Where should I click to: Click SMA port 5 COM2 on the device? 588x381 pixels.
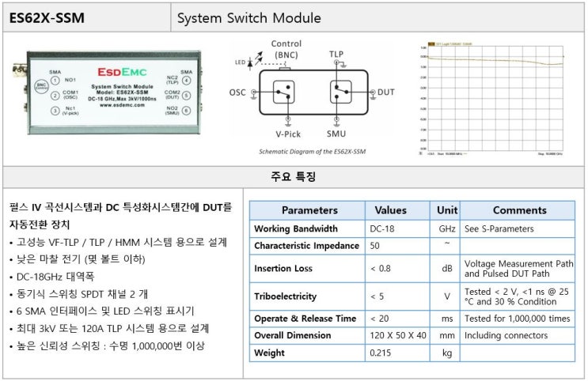pyautogui.click(x=187, y=95)
